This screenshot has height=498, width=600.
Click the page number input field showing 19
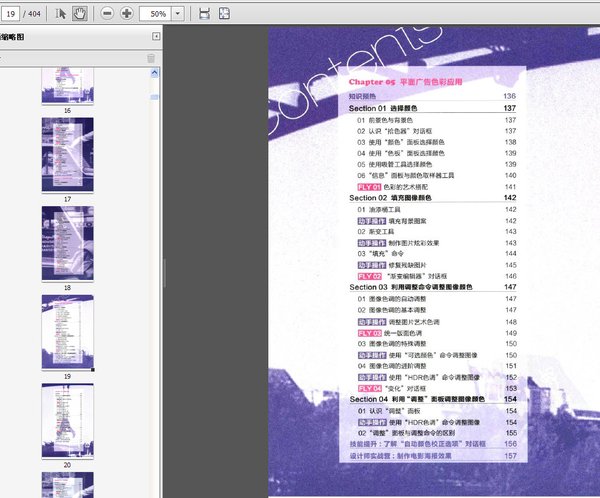10,14
